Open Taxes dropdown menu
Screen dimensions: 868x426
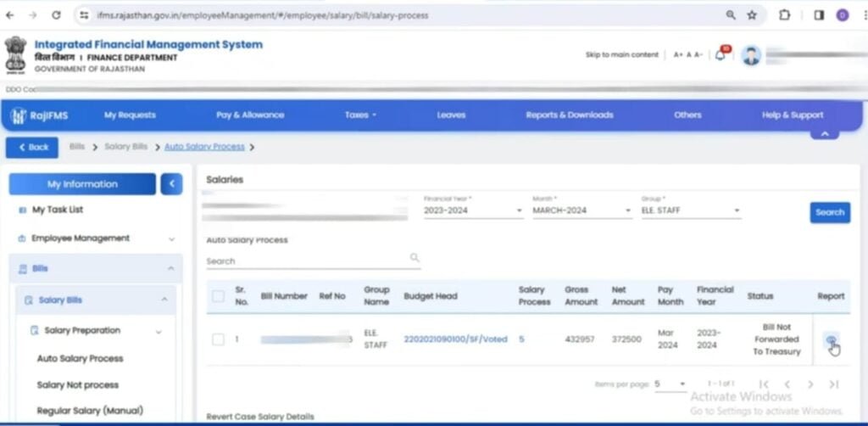(x=360, y=115)
